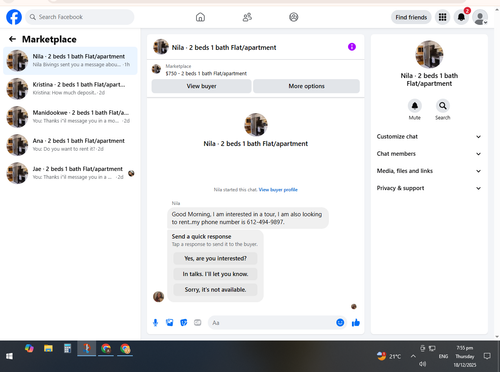500x372 pixels.
Task: Go to the Home feed icon
Action: pyautogui.click(x=200, y=17)
